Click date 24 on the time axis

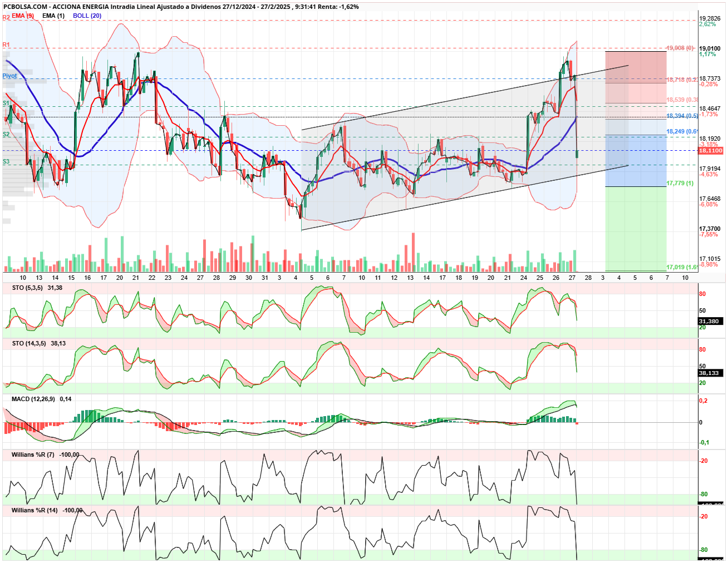click(x=524, y=277)
